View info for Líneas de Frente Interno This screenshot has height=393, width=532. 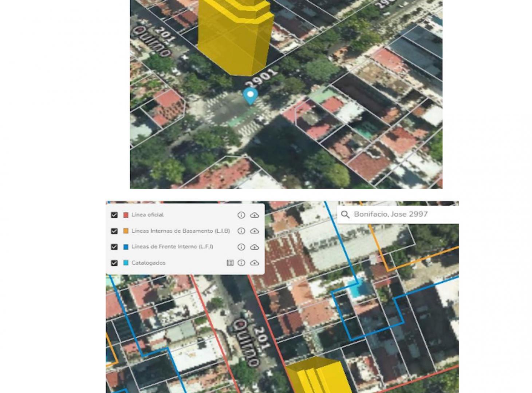click(x=241, y=247)
